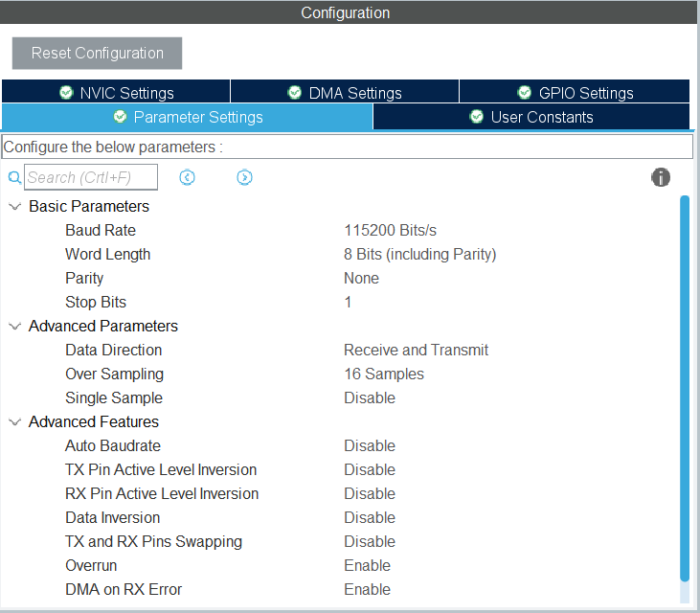
Task: Click GPIO Settings green check icon
Action: click(524, 92)
